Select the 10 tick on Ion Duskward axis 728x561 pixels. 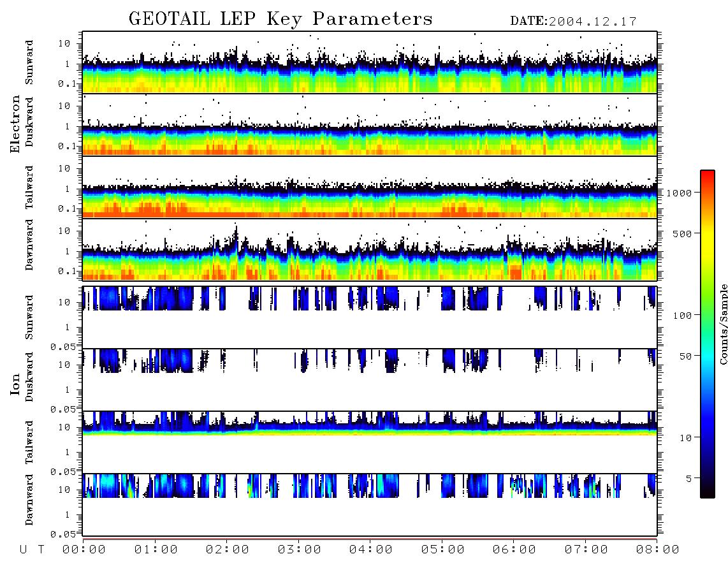click(64, 365)
